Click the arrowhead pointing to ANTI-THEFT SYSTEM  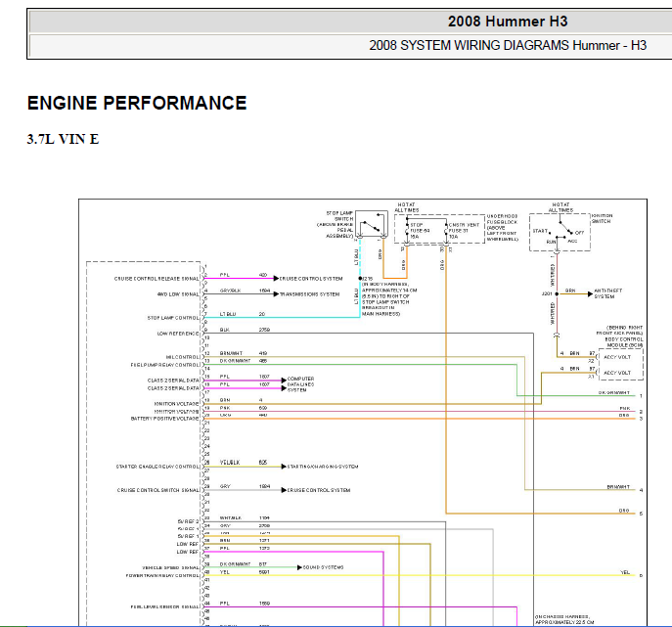(590, 294)
